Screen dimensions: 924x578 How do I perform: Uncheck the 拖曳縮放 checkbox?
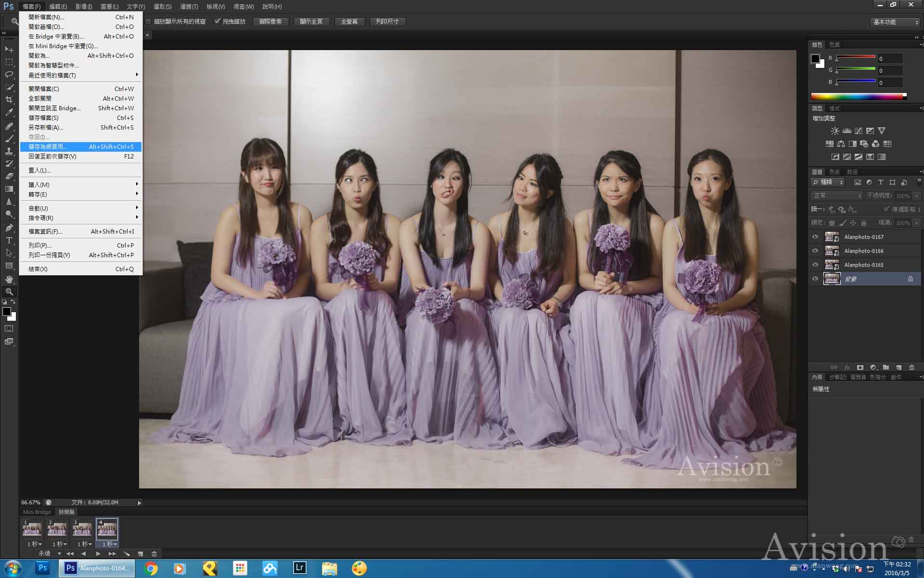[218, 21]
